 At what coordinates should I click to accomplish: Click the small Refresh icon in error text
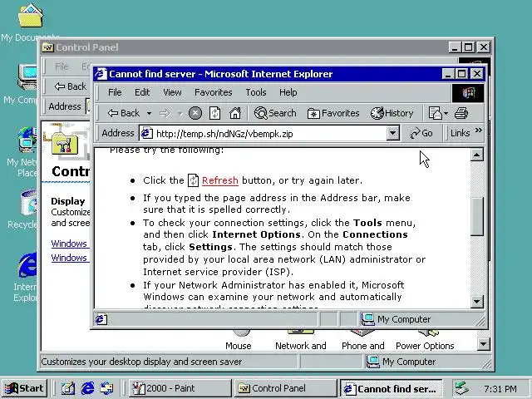click(x=193, y=180)
